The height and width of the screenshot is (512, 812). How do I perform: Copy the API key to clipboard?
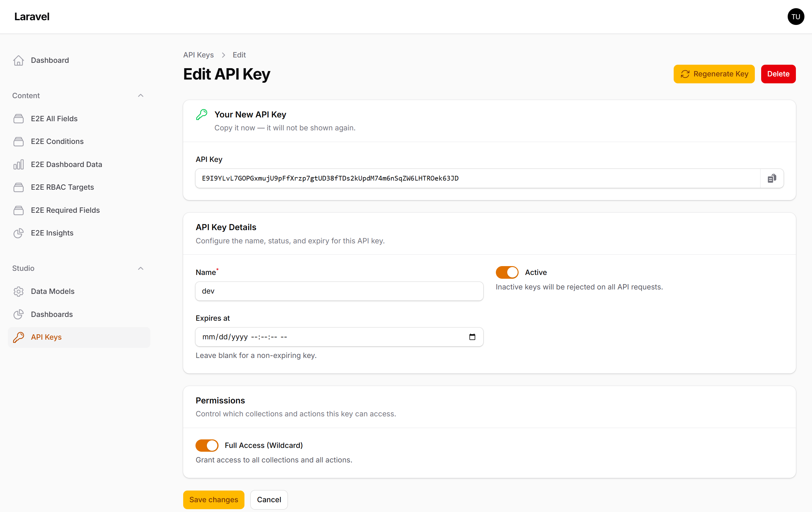click(x=772, y=178)
